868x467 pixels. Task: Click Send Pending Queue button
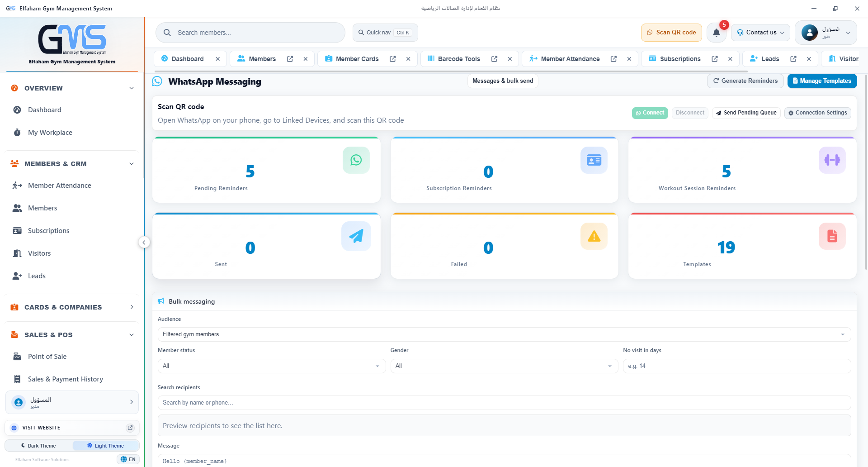[746, 113]
